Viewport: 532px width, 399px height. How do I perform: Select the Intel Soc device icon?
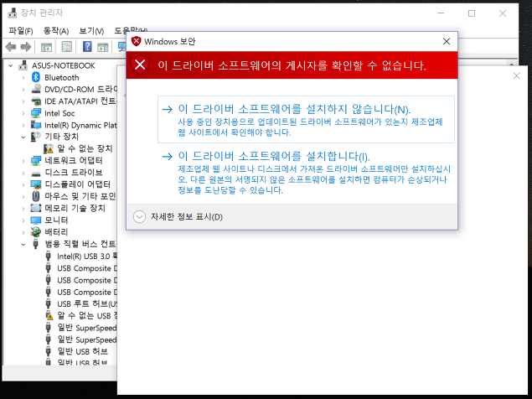(x=36, y=113)
